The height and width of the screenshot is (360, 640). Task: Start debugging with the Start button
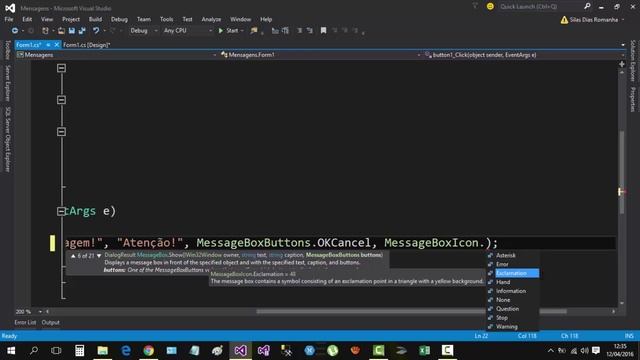click(x=228, y=31)
